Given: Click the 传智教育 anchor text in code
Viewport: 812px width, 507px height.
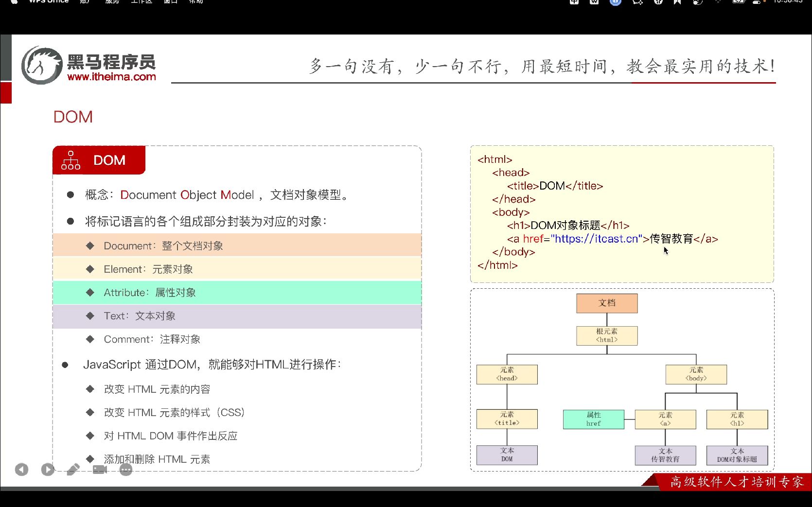Looking at the screenshot, I should point(671,239).
